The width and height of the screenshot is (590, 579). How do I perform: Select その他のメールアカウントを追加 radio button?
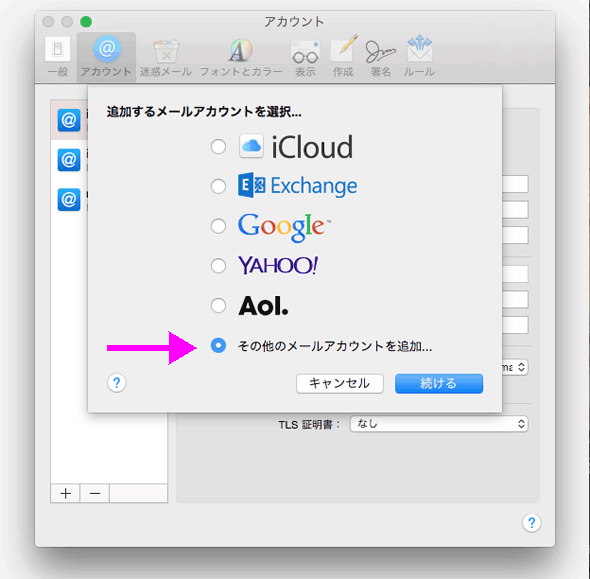(x=218, y=345)
